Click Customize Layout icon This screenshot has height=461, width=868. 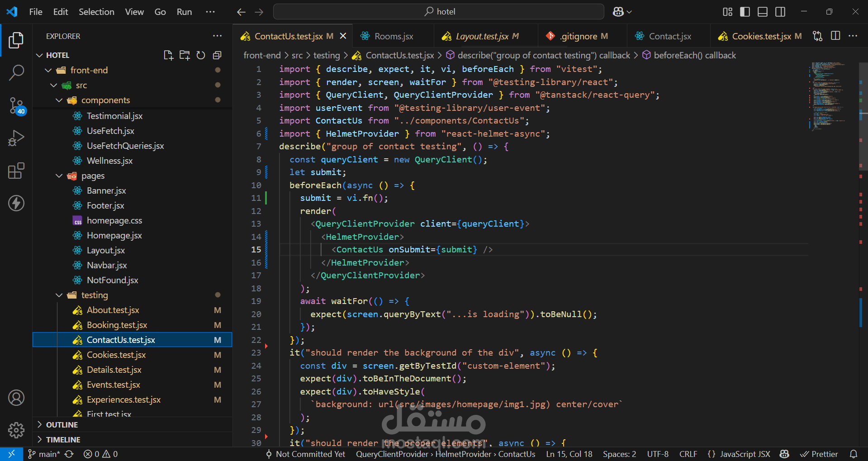click(x=727, y=12)
